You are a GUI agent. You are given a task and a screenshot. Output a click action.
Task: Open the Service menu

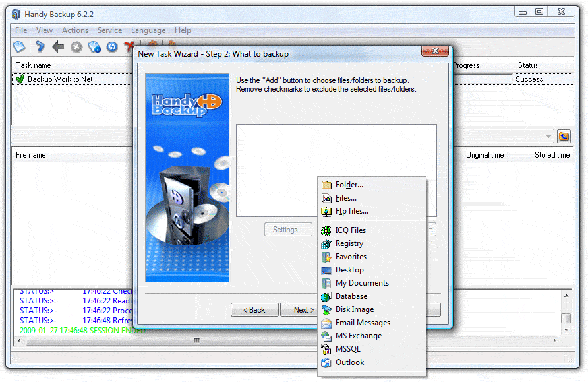(x=109, y=30)
